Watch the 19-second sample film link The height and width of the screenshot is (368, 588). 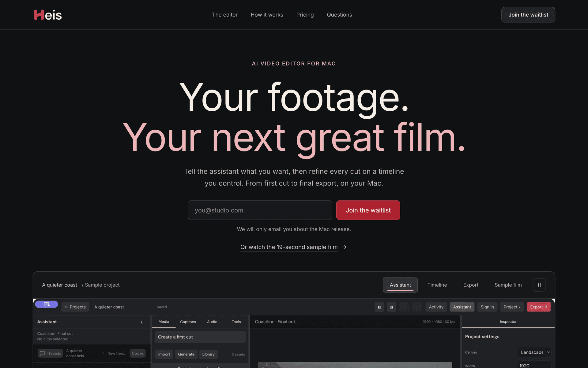pos(289,247)
